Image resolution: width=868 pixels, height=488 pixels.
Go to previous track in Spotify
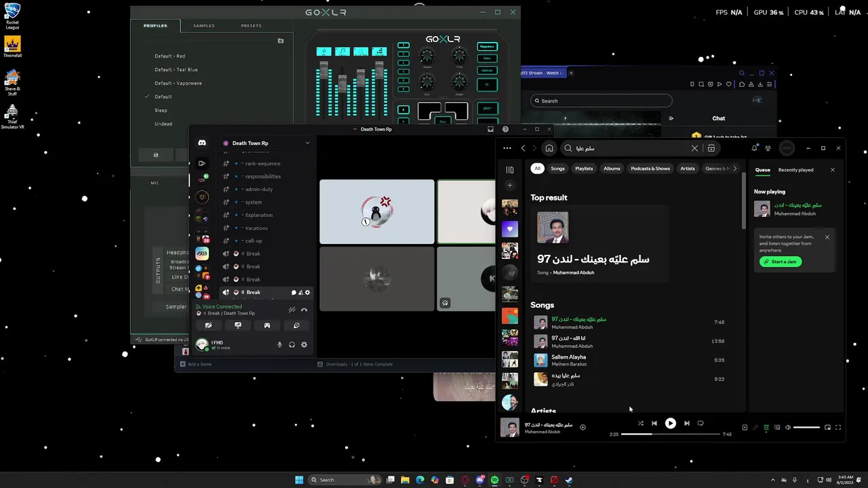654,424
